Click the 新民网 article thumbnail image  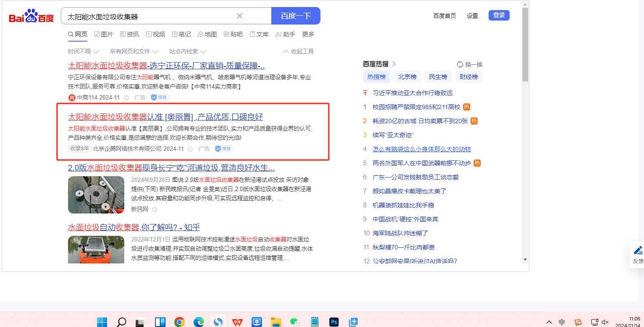coord(96,195)
